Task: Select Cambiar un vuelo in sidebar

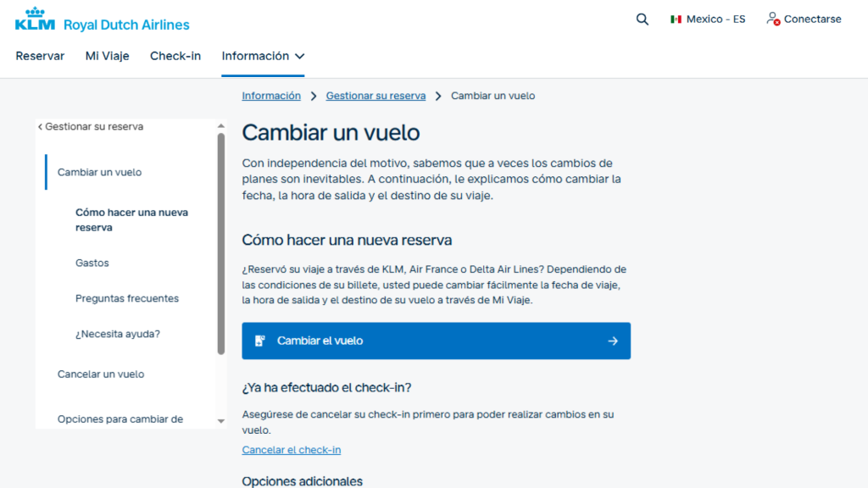Action: (100, 172)
